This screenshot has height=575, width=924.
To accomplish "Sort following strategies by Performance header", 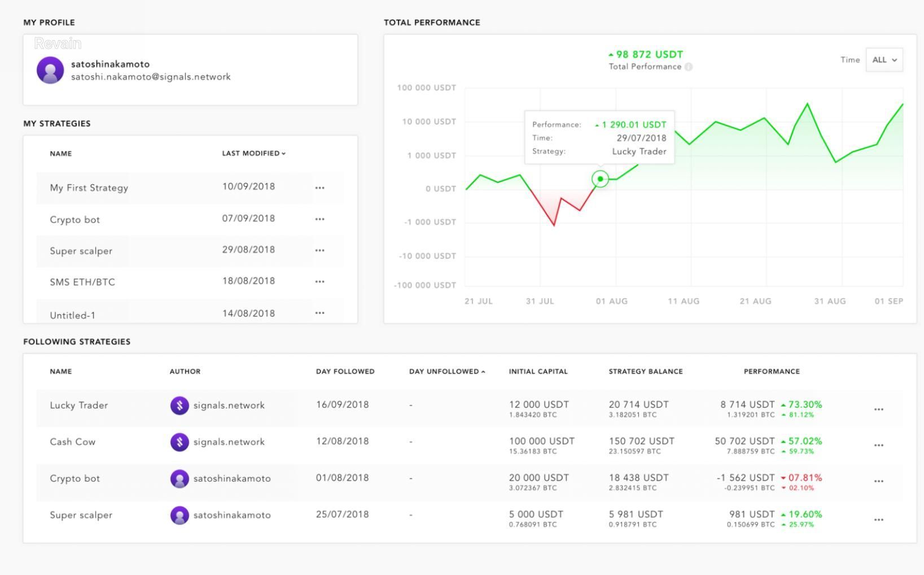I will click(772, 371).
